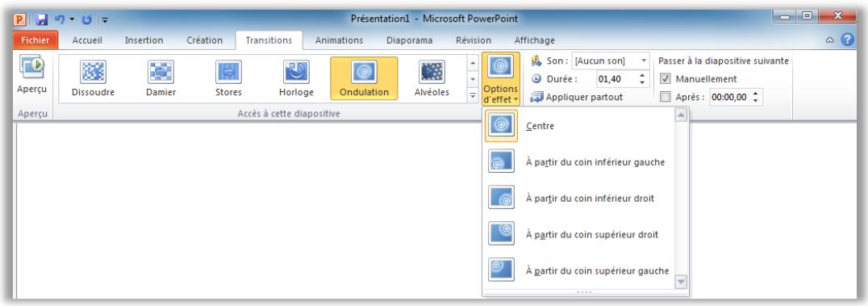This screenshot has height=306, width=868.
Task: Click the Durée stepper arrows
Action: 642,78
